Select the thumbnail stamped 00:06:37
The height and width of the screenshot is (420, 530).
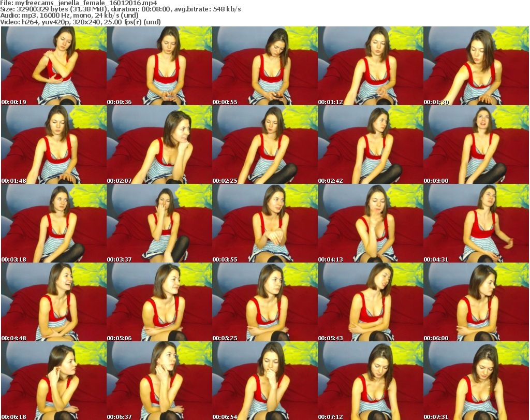[x=159, y=381]
